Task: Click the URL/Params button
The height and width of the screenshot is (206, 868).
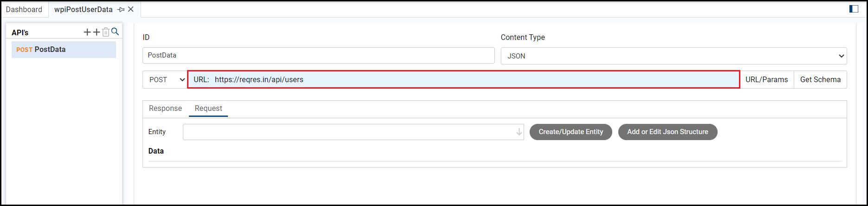Action: 766,80
